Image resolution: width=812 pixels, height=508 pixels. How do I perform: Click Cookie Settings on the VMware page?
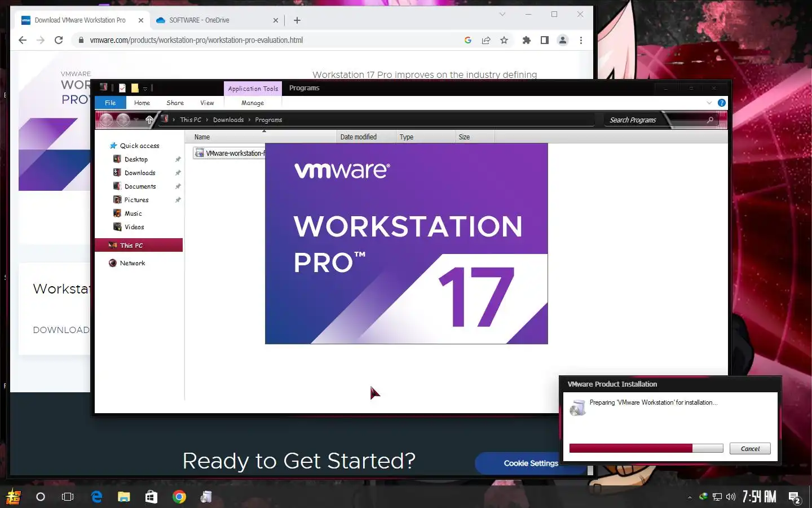(531, 463)
